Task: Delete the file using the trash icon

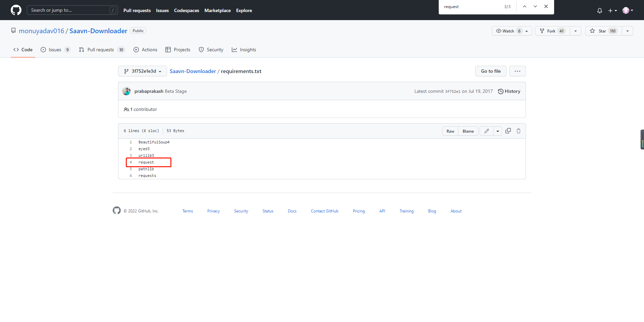Action: 519,131
